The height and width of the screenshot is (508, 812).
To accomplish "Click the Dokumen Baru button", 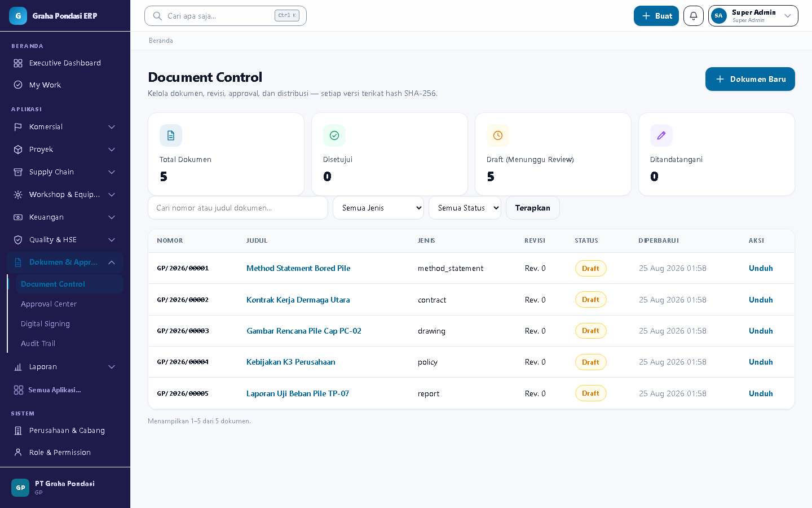I will pos(750,79).
